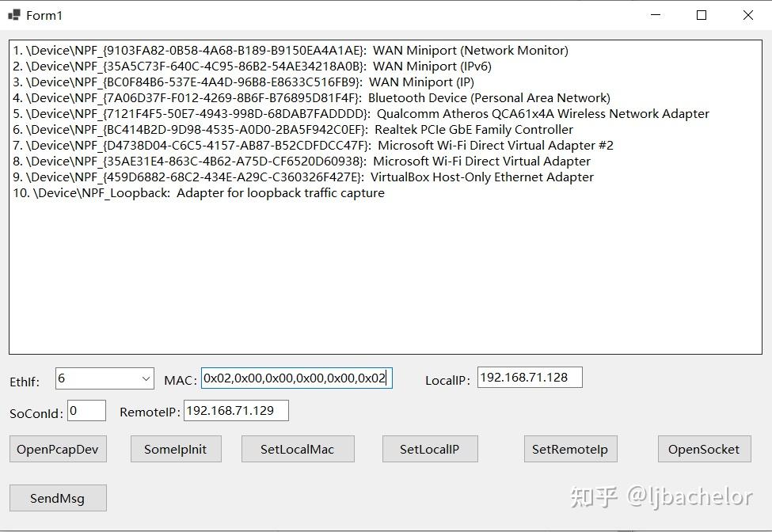772x532 pixels.
Task: Select the RemoteIP input box
Action: pyautogui.click(x=235, y=410)
